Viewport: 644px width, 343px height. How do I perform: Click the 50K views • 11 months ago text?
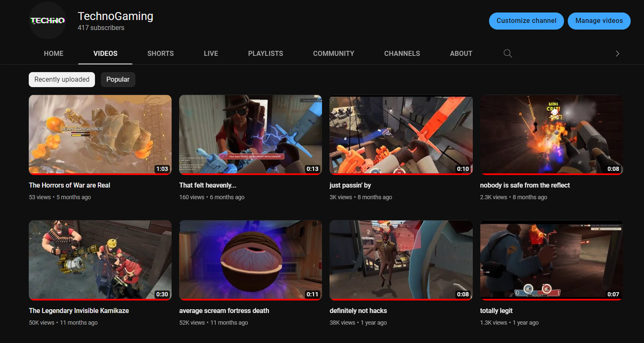click(x=63, y=323)
